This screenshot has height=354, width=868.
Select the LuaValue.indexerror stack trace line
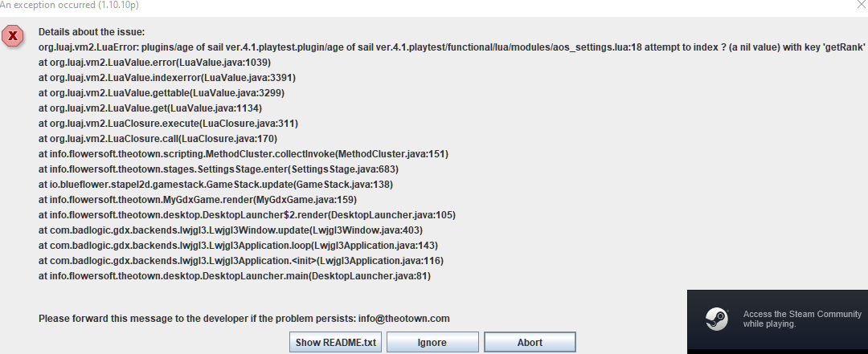click(x=167, y=78)
